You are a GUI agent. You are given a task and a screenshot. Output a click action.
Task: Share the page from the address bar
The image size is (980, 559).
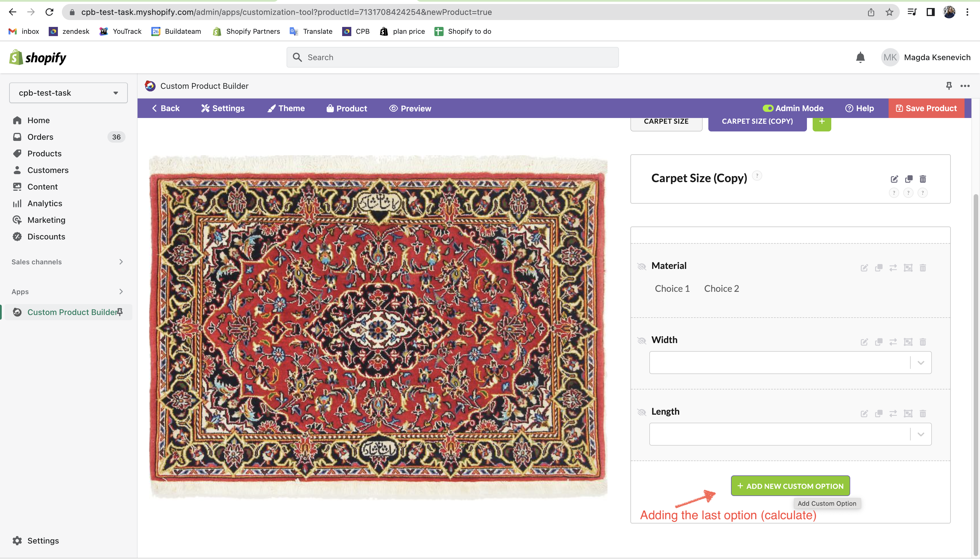(x=871, y=12)
